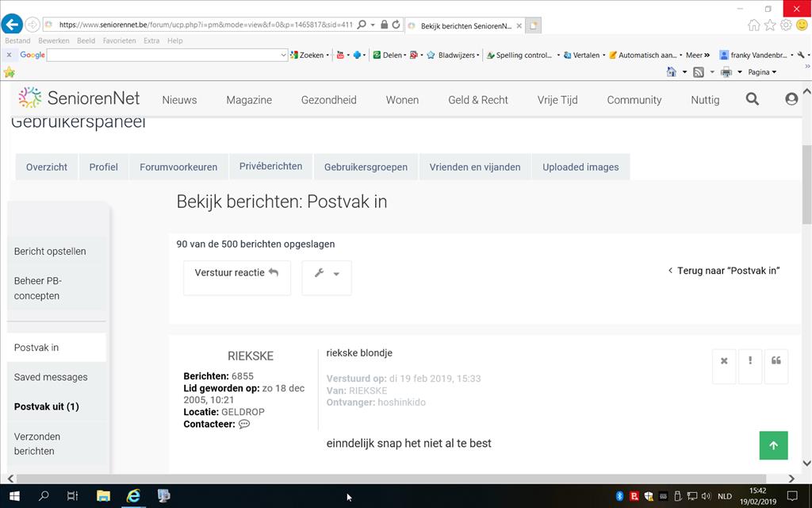The width and height of the screenshot is (812, 508).
Task: Follow the Terug naar Postvak in link
Action: pos(722,270)
